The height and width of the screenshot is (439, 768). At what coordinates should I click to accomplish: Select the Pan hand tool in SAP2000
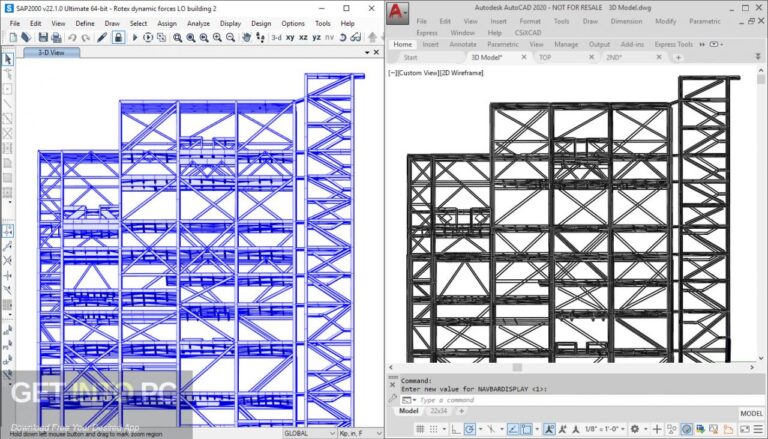click(247, 37)
